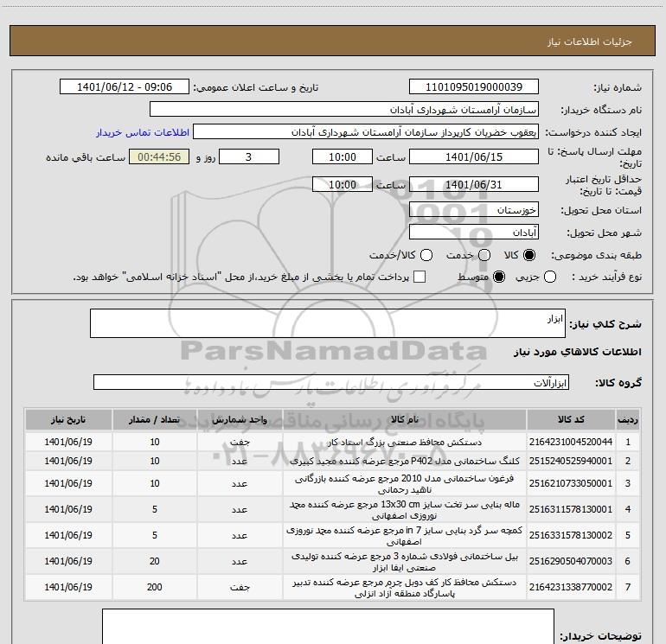Click item code 2164231338770002
The width and height of the screenshot is (666, 644).
(x=571, y=587)
